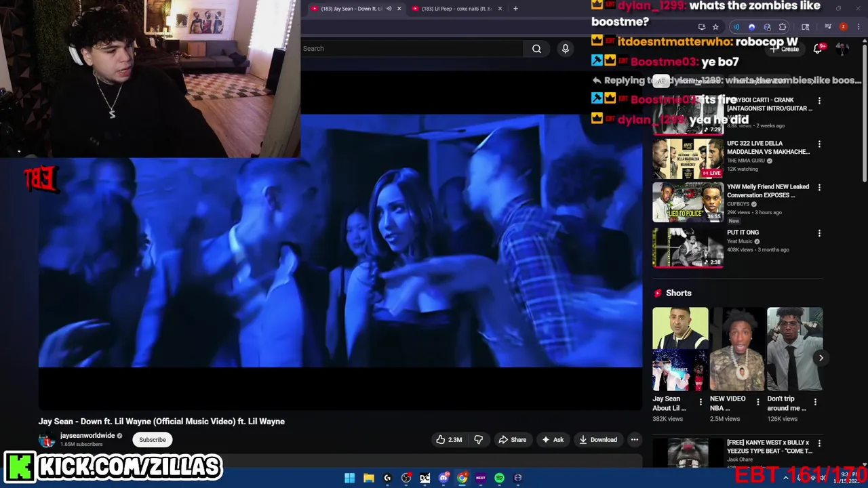Open NEXT app in taskbar
Screen dimensions: 868x488
[481, 478]
